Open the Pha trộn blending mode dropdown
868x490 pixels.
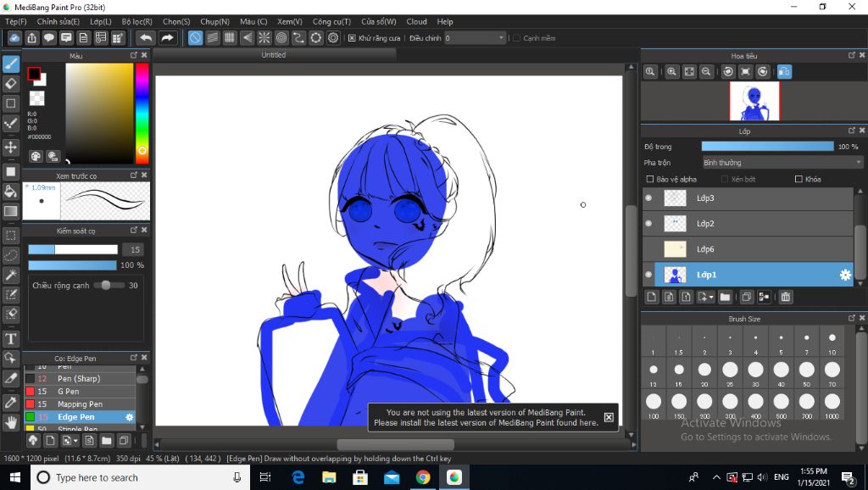(782, 162)
